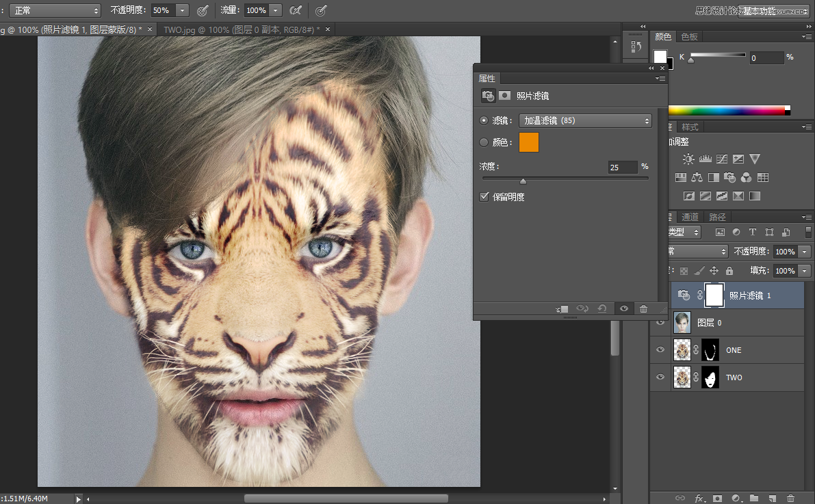The width and height of the screenshot is (815, 504).
Task: Open the brush blend mode dropdown
Action: (x=55, y=10)
